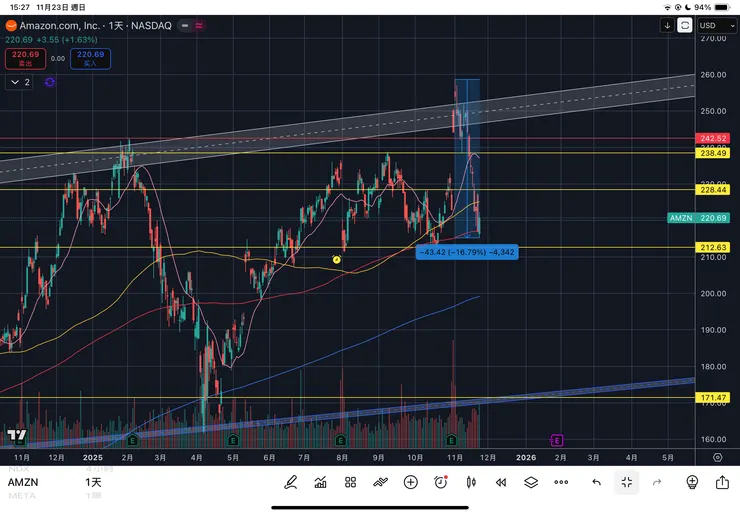Screen dimensions: 740x514
Task: Tap the 260.00 price axis value
Action: pos(713,75)
